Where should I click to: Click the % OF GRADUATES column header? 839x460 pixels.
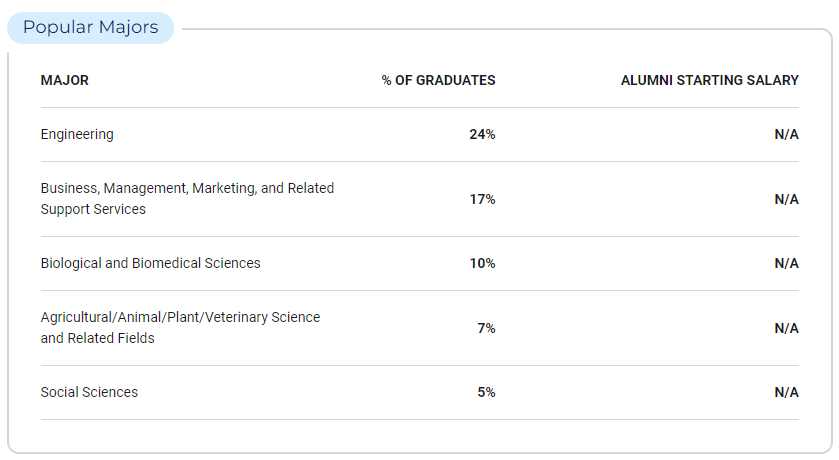pyautogui.click(x=438, y=80)
